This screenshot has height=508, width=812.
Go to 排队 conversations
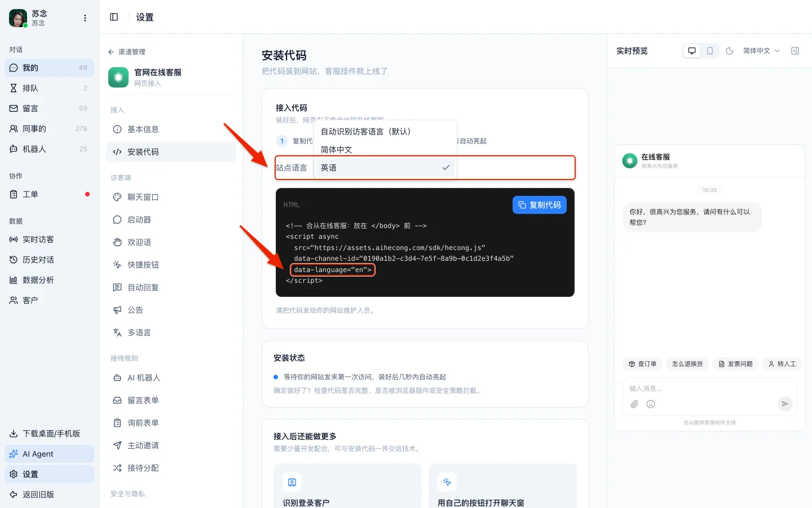pos(49,88)
